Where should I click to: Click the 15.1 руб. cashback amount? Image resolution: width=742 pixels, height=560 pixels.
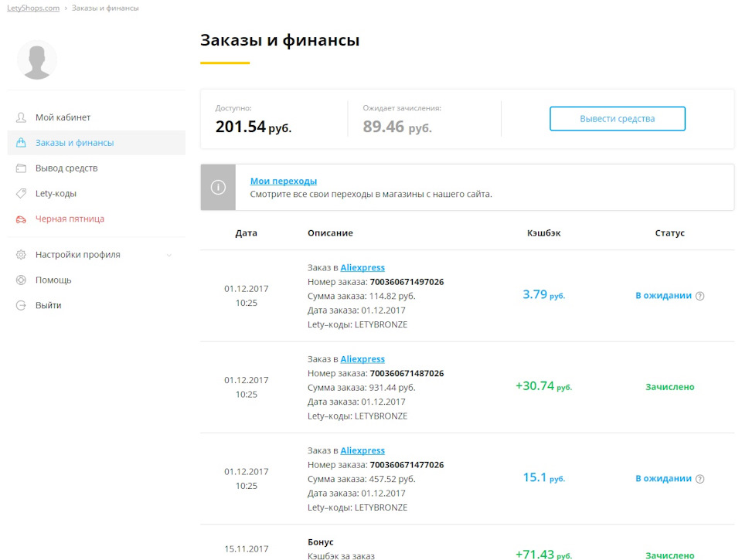point(543,477)
